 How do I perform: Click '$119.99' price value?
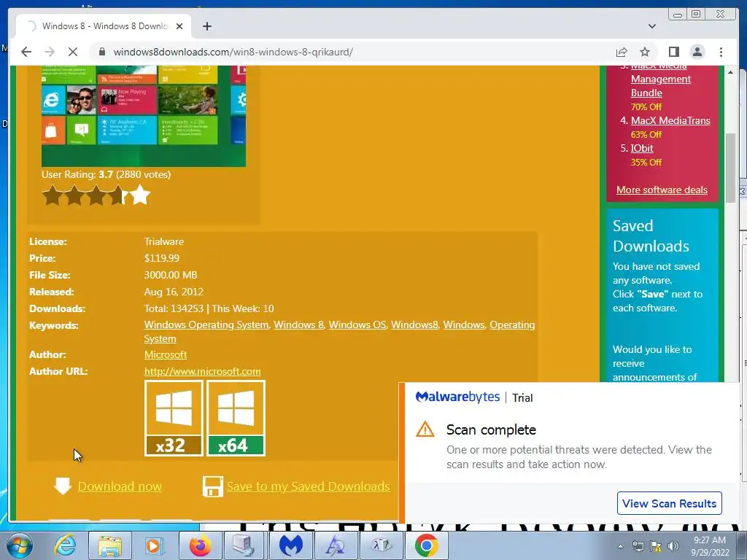tap(162, 258)
